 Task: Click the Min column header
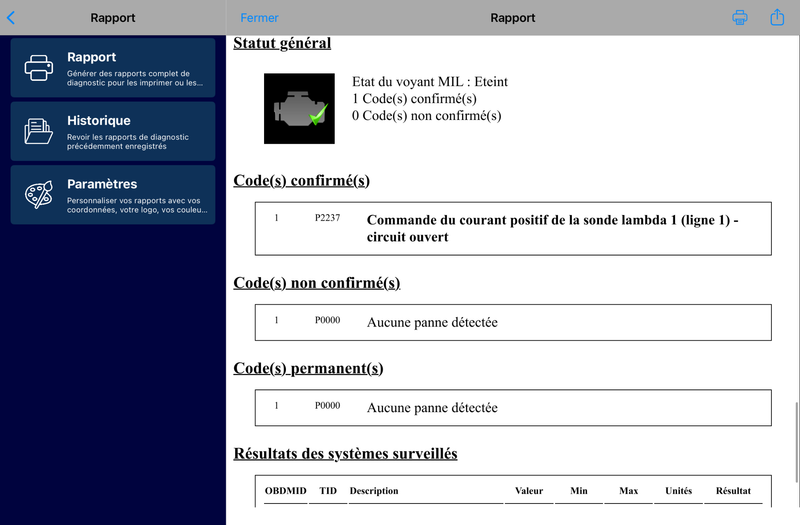(x=579, y=491)
